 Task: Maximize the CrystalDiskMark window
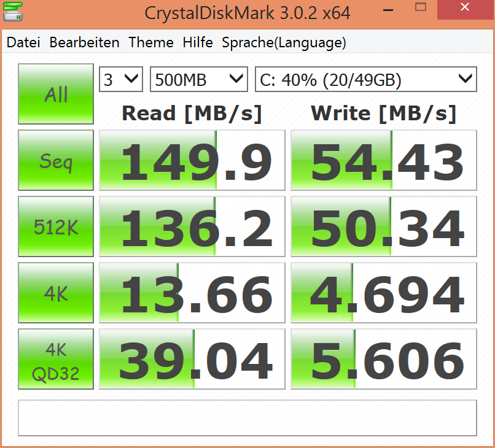tap(421, 7)
